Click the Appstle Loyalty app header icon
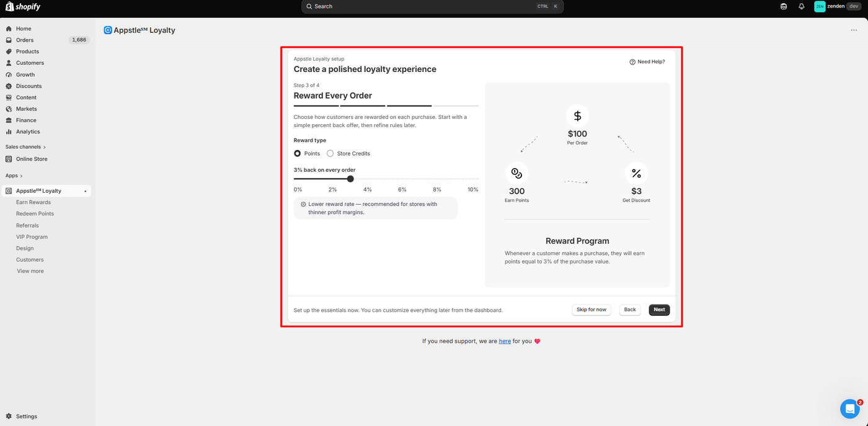 coord(108,30)
